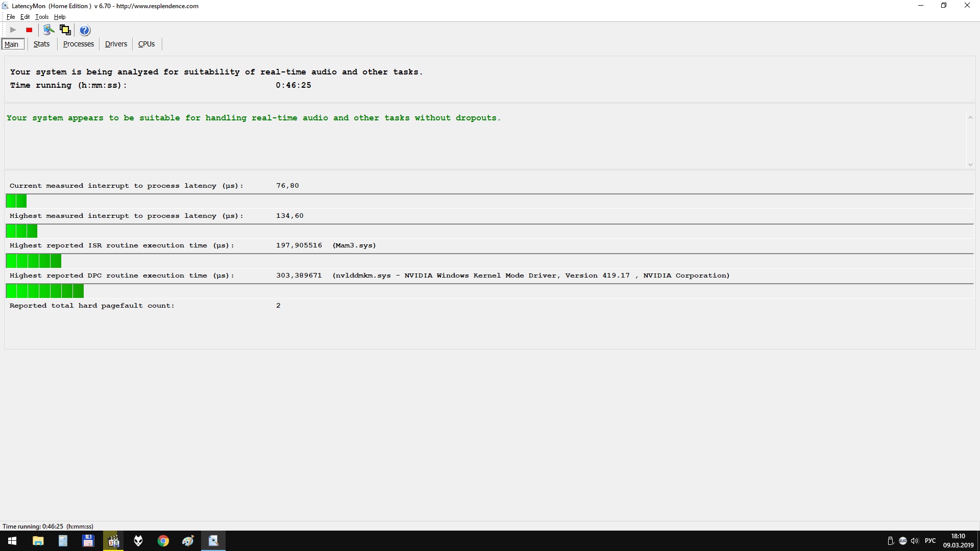Viewport: 980px width, 551px height.
Task: Open the Processes tab
Action: pyautogui.click(x=78, y=44)
